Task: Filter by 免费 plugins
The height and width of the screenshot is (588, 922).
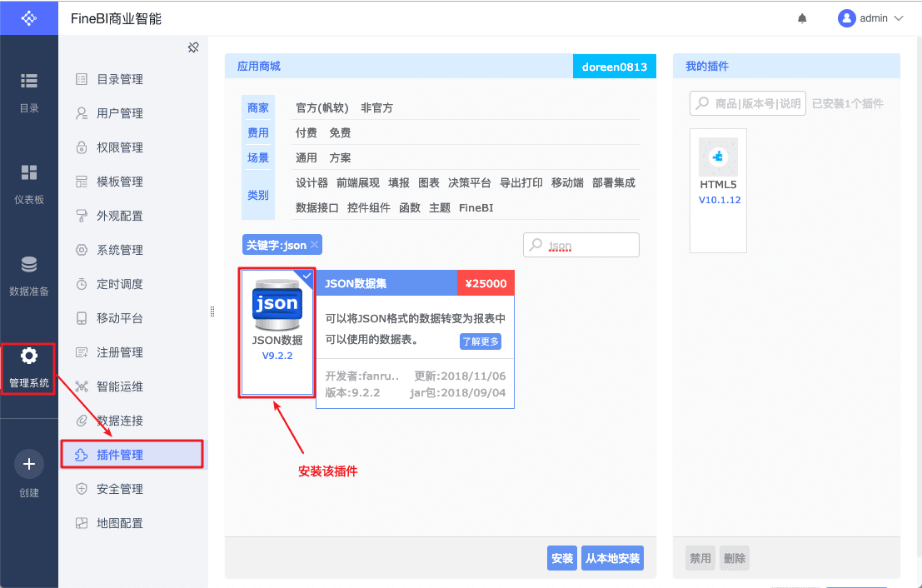Action: click(340, 133)
